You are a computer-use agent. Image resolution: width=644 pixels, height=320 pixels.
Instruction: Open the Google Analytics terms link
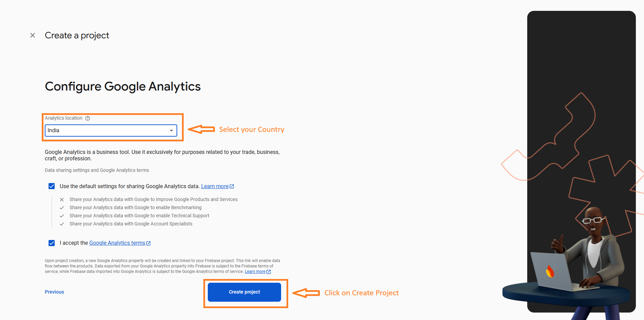pos(117,243)
